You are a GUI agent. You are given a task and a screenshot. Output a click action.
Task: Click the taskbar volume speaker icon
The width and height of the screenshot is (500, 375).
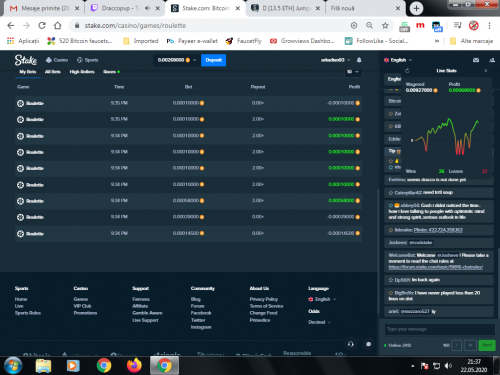tap(448, 366)
